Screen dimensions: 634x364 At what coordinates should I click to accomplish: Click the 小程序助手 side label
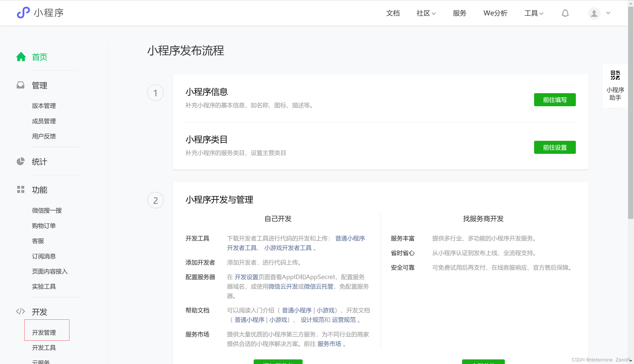[615, 94]
